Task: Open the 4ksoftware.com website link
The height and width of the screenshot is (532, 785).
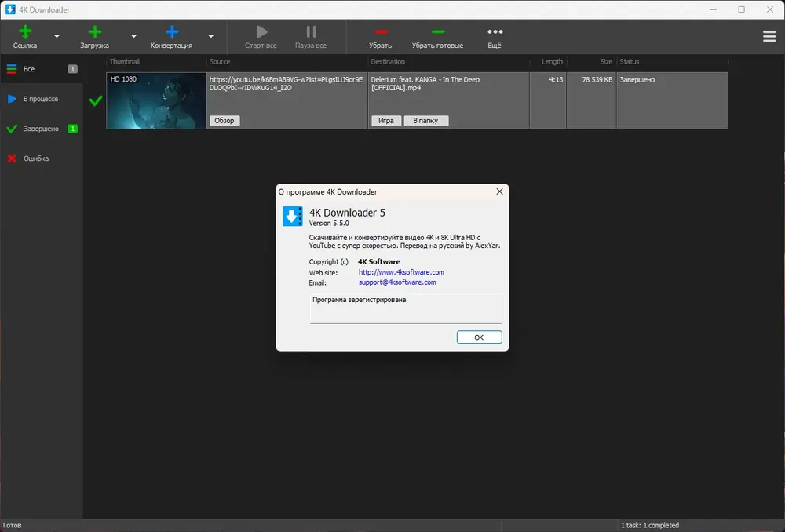Action: pyautogui.click(x=401, y=272)
